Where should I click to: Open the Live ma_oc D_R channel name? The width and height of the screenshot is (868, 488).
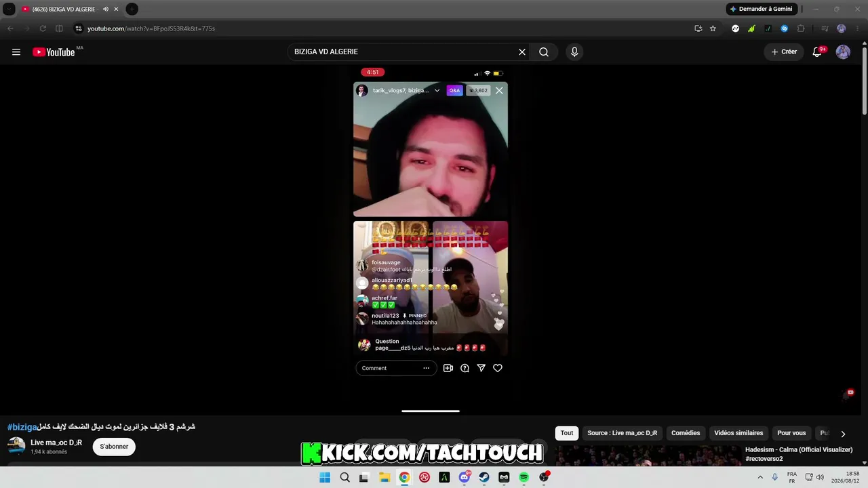tap(56, 443)
